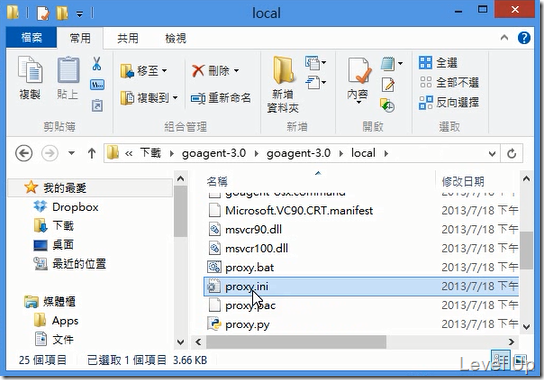
Task: Click the horizontal scrollbar thumb in file list
Action: (x=296, y=342)
